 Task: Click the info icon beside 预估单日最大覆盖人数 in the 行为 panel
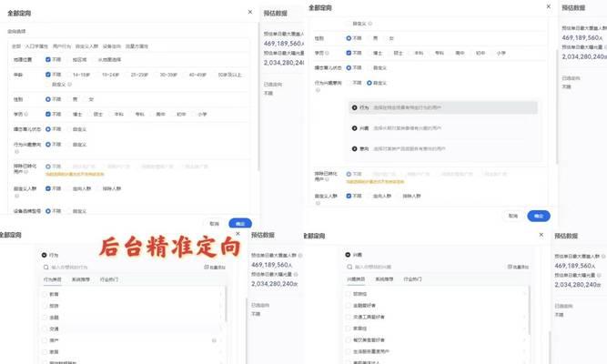300,256
